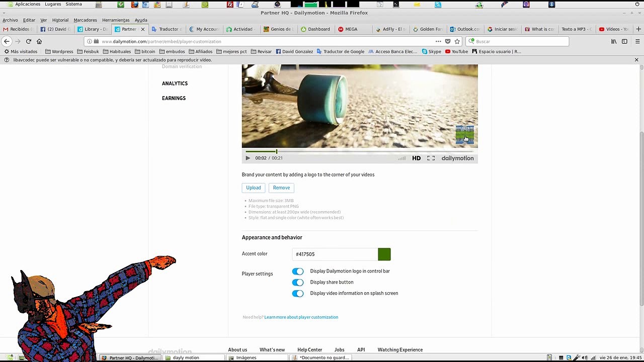Switch to the Library Dailymotion tab
The height and width of the screenshot is (362, 644).
(x=93, y=29)
